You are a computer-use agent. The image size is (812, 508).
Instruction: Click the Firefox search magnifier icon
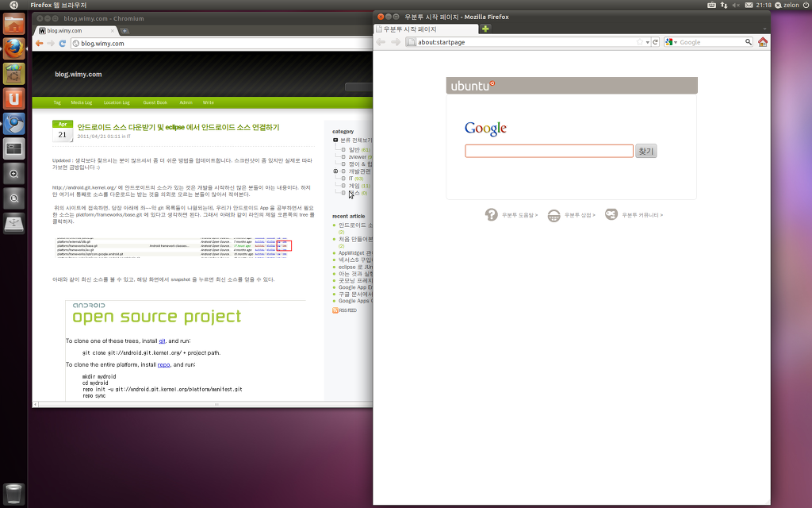(x=749, y=42)
